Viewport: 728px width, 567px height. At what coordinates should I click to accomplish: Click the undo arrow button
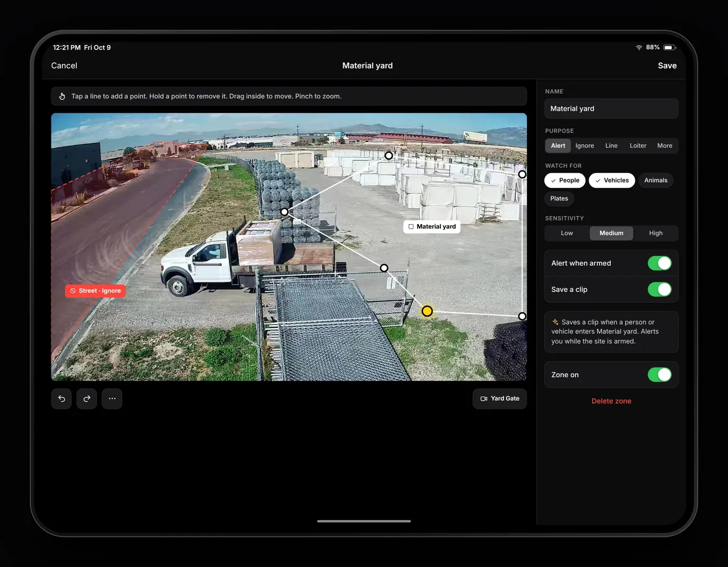61,398
